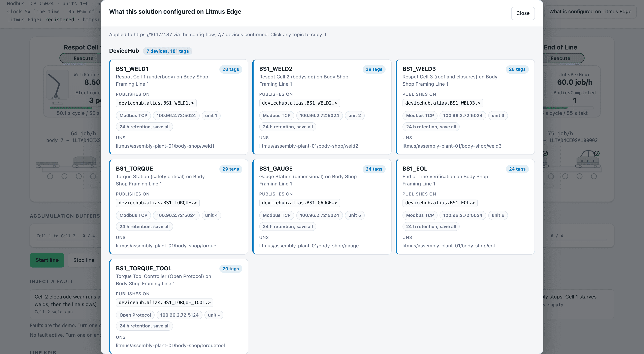Click the Execute state pill under End of Line
This screenshot has width=644, height=354.
pos(563,58)
